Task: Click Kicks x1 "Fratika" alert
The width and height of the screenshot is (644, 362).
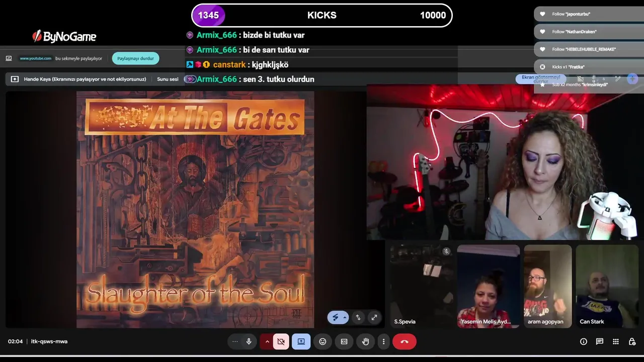Action: (x=589, y=67)
